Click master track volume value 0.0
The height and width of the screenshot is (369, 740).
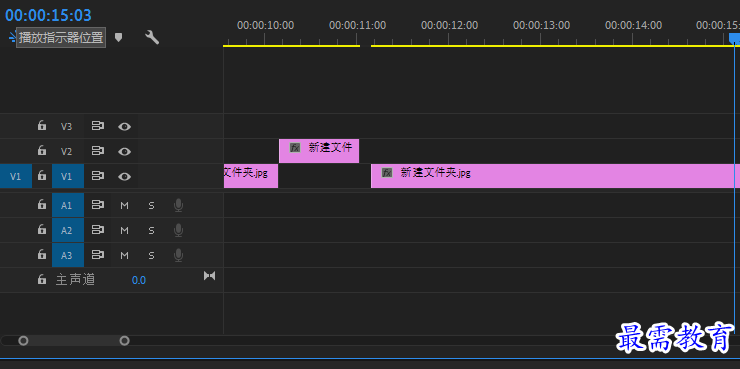click(139, 280)
